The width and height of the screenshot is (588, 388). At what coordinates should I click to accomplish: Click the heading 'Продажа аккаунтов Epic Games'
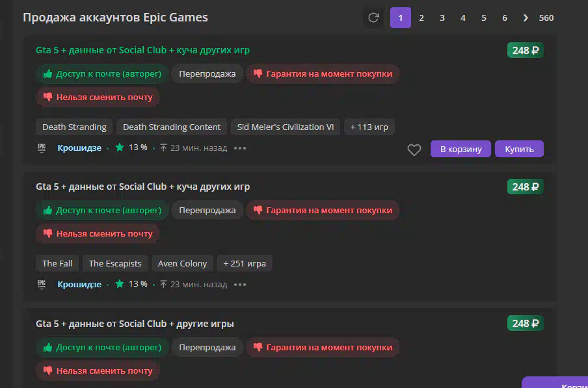115,18
